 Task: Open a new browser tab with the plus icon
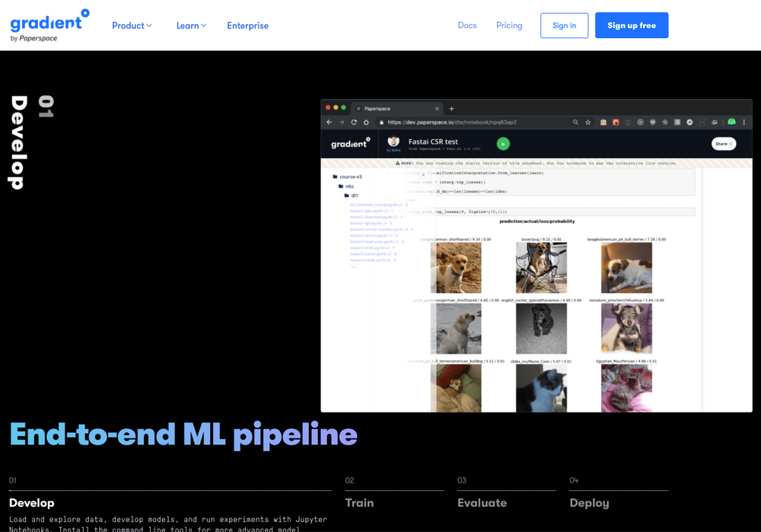[451, 107]
